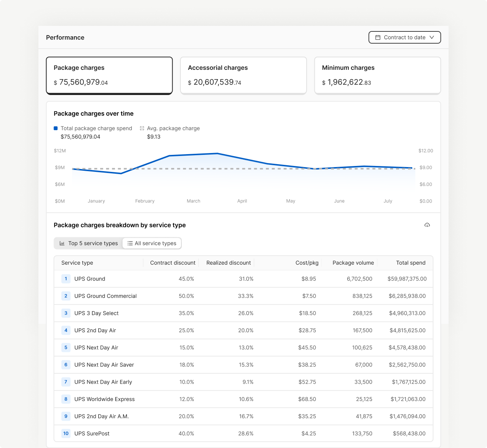
Task: Sort by Total spend column header
Action: 411,263
